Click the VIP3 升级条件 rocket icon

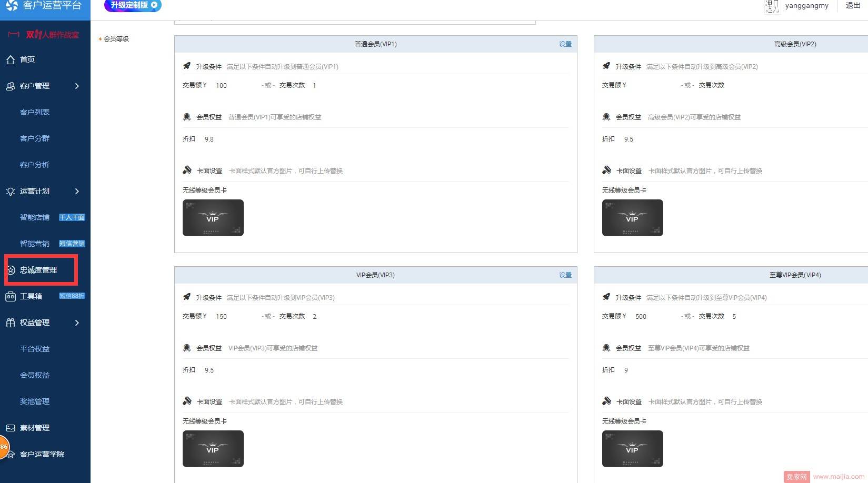point(187,297)
